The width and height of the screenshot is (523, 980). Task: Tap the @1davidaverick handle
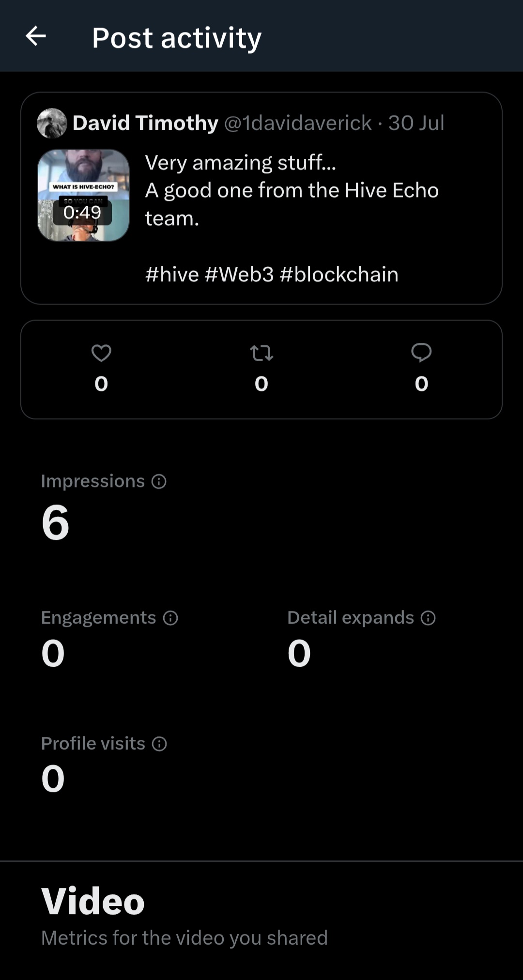[298, 123]
